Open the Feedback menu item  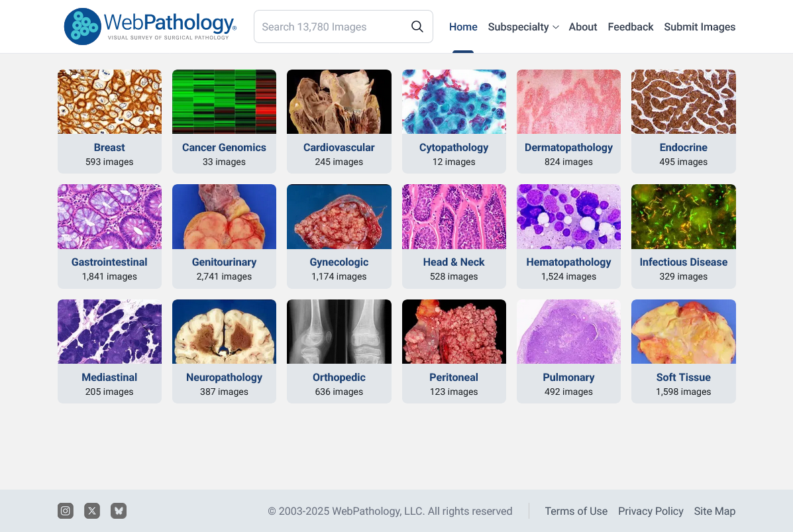(631, 27)
